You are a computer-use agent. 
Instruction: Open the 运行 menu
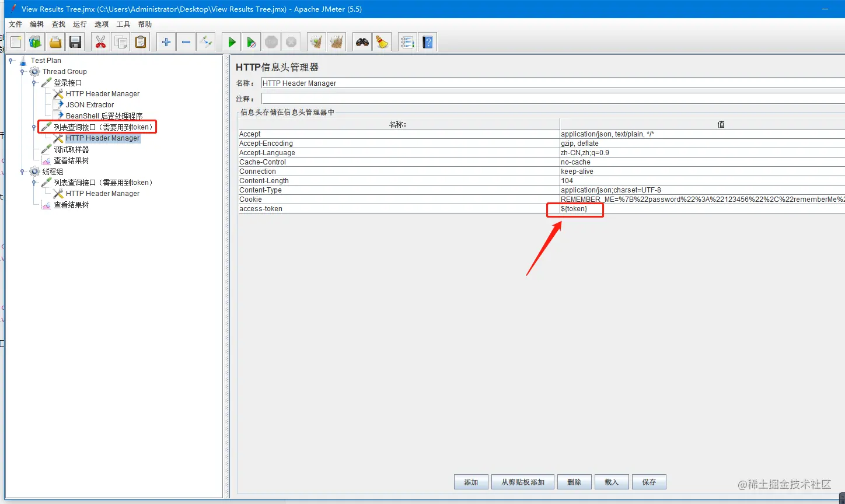[80, 24]
